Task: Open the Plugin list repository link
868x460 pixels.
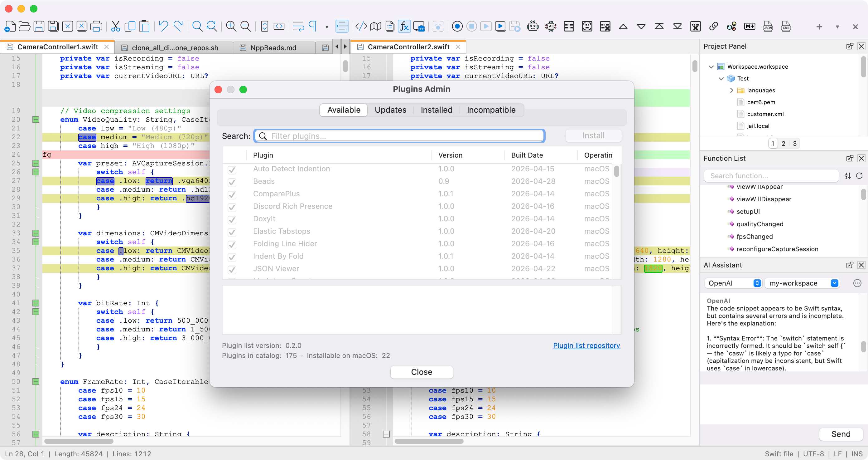Action: click(x=586, y=345)
